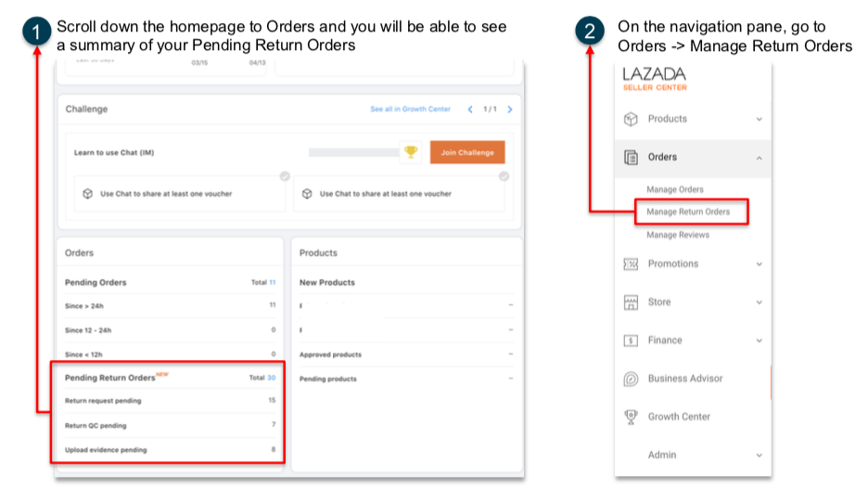Viewport: 868px width, 489px height.
Task: Expand the Admin menu chevron
Action: pos(759,456)
